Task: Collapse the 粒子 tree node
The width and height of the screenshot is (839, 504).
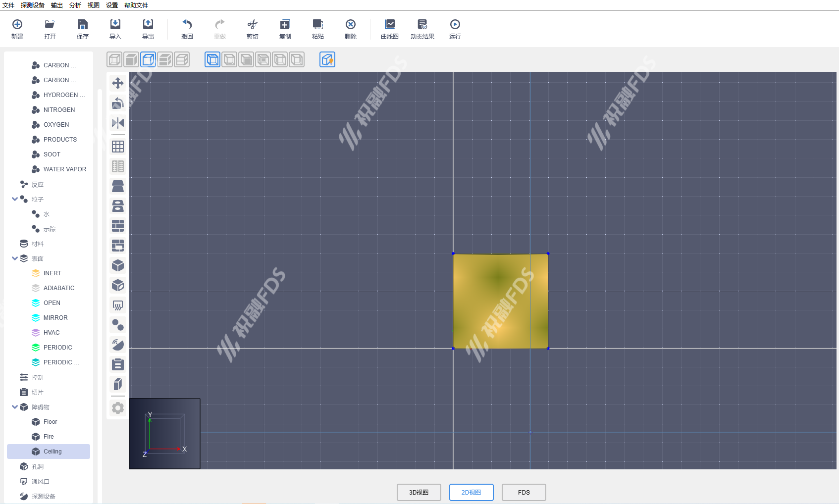Action: click(x=15, y=199)
